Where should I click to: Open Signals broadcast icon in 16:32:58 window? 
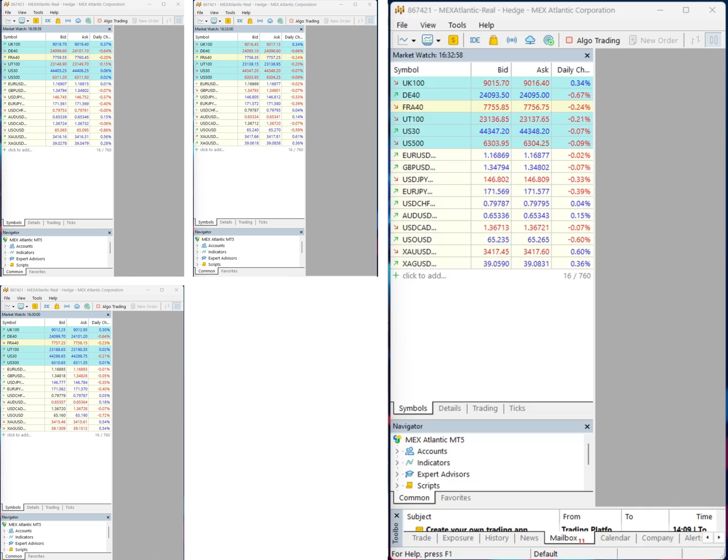(512, 40)
